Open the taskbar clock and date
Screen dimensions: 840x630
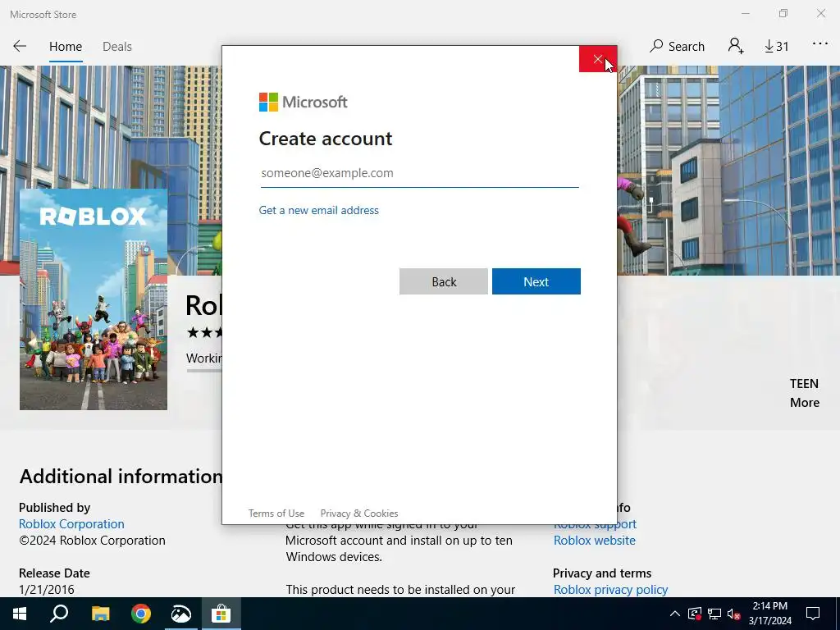coord(769,614)
